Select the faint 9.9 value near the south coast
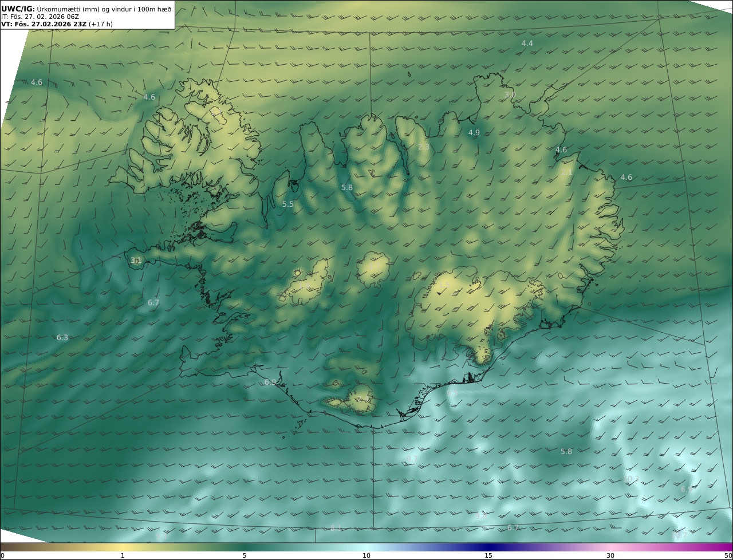Image resolution: width=733 pixels, height=560 pixels. pos(453,394)
